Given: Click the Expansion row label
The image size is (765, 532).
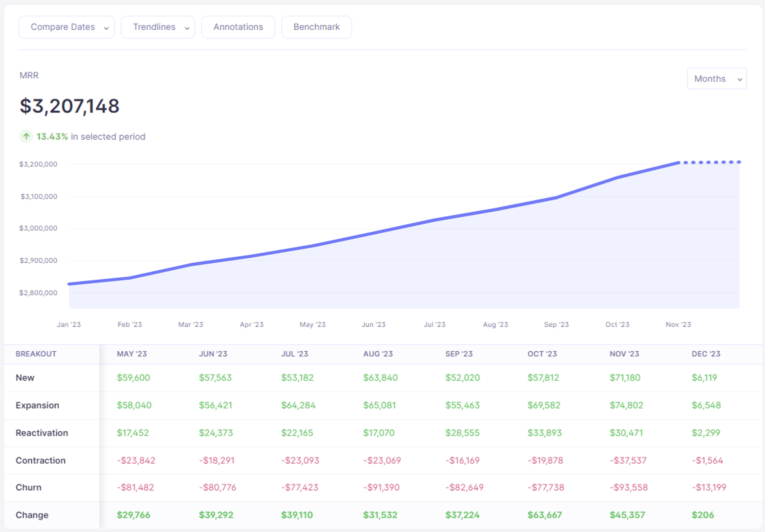Looking at the screenshot, I should pyautogui.click(x=37, y=405).
